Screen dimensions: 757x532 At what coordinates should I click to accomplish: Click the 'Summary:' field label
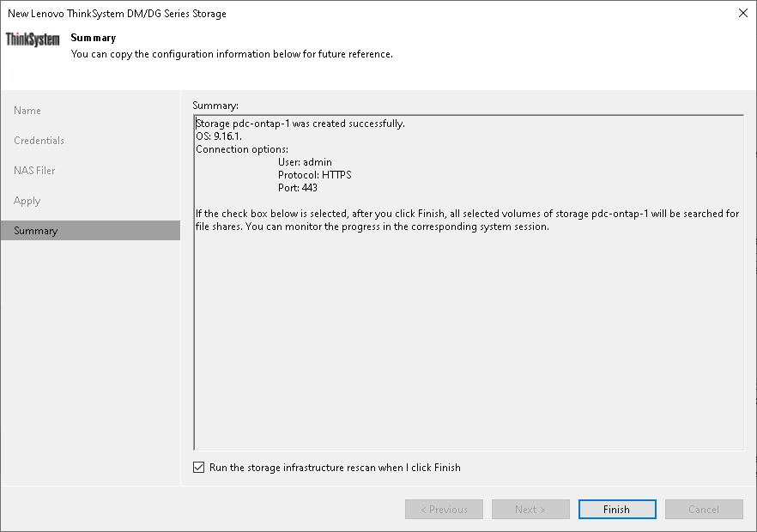(x=215, y=106)
